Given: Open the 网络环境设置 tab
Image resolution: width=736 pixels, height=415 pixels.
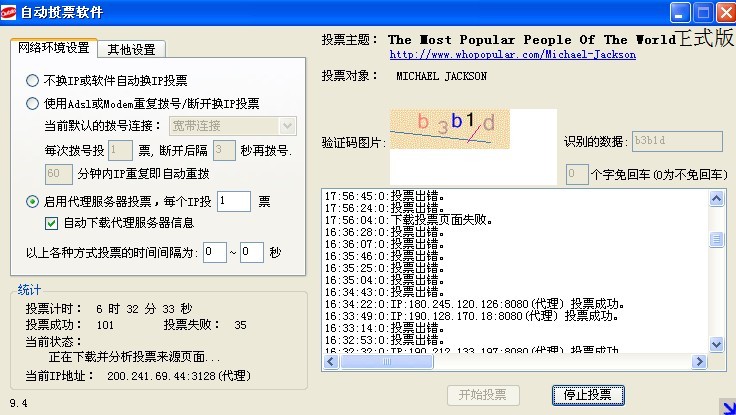Looking at the screenshot, I should (53, 48).
